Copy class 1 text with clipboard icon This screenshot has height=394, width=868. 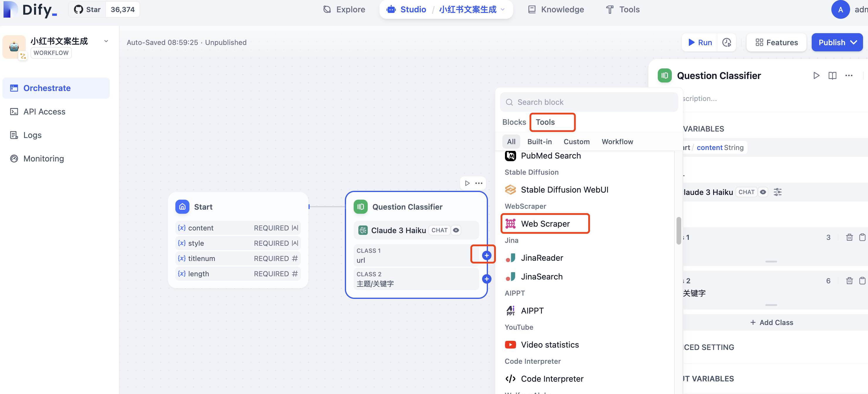862,238
